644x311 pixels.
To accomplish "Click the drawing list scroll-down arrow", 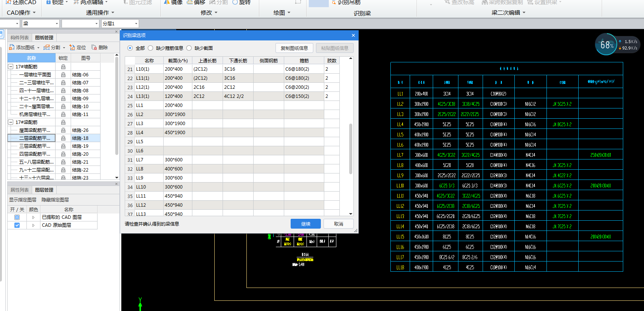I will [x=117, y=177].
